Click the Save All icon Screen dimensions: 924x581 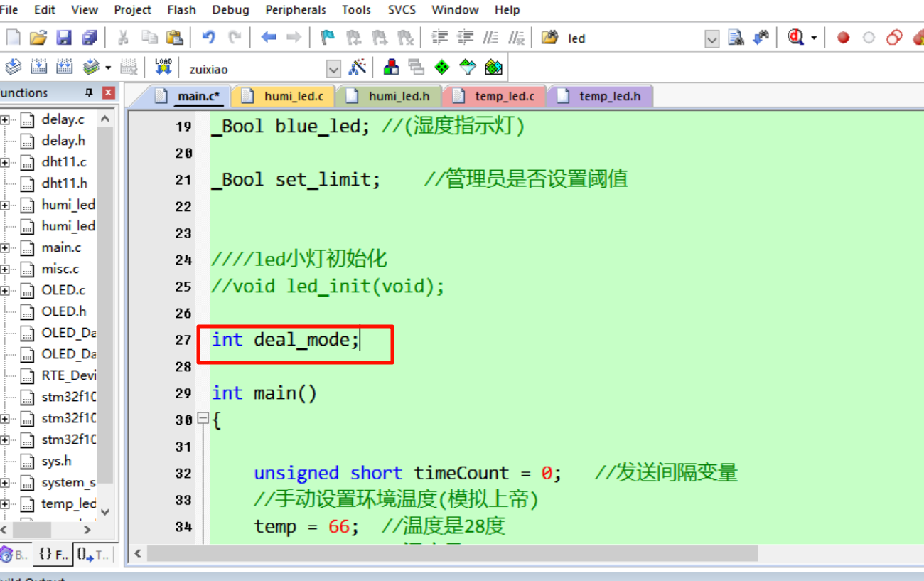89,38
